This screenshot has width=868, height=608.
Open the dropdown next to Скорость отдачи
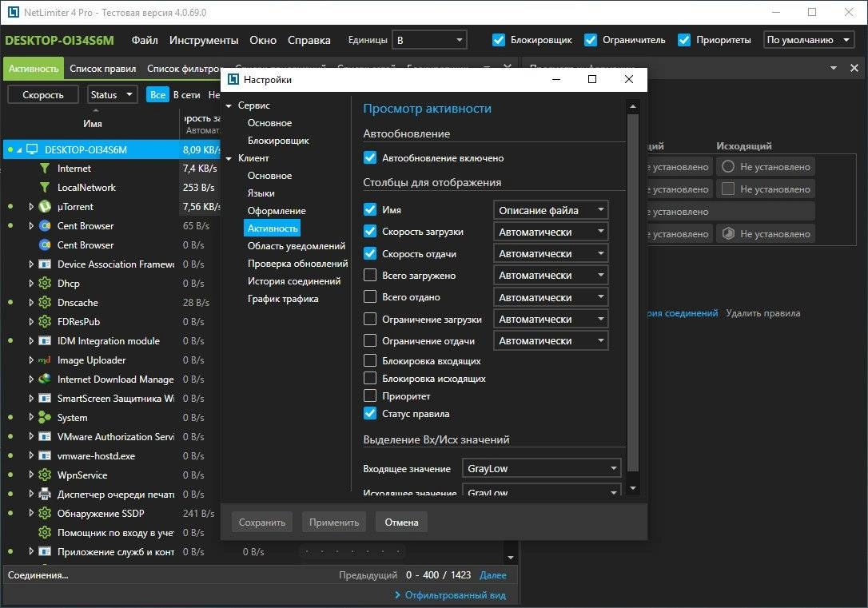click(x=551, y=253)
